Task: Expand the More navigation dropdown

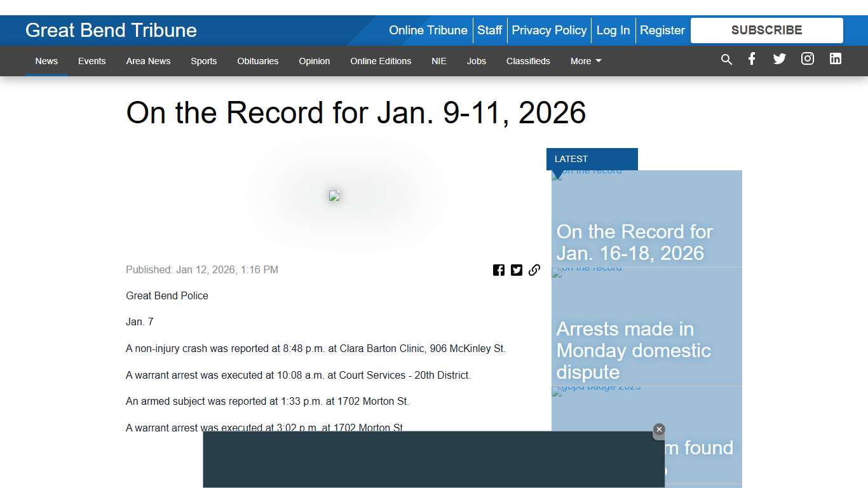Action: [x=585, y=61]
